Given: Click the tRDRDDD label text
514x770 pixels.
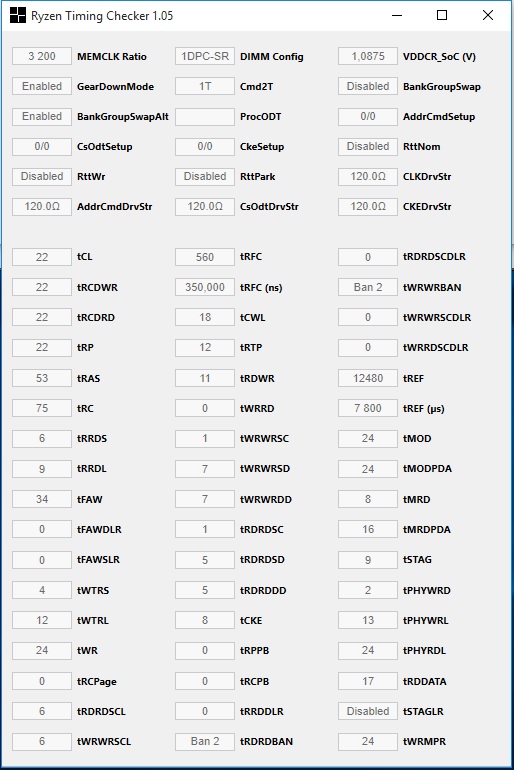Looking at the screenshot, I should point(263,590).
